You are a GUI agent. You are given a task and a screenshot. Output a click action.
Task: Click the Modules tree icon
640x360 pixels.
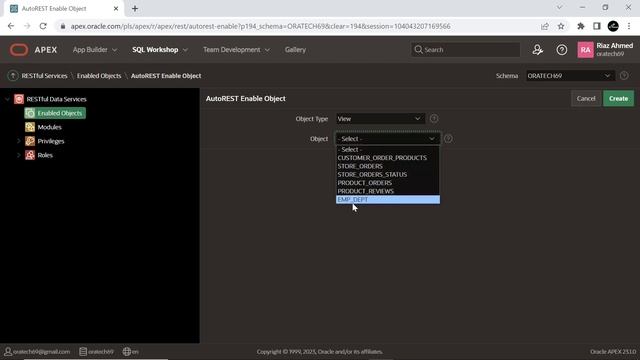point(30,127)
